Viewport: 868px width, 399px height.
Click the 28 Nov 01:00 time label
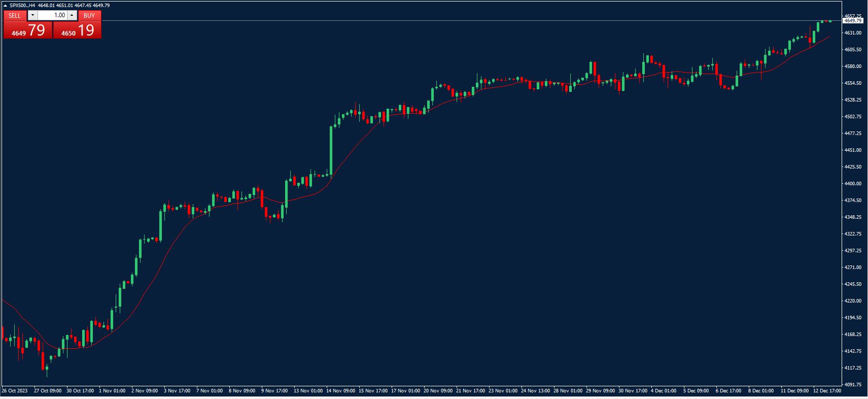point(568,391)
